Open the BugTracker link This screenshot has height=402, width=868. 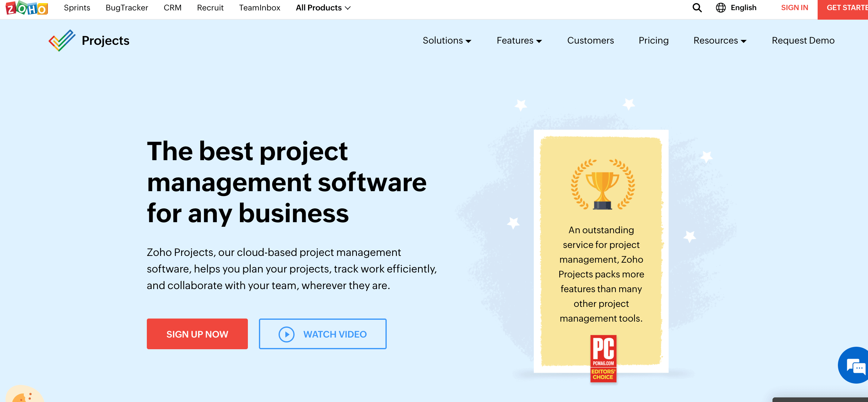127,8
